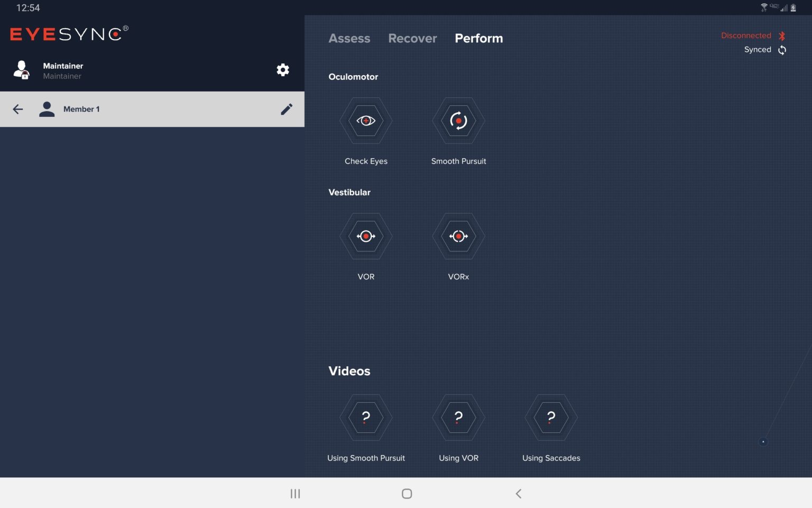Open the Maintainer account profile
This screenshot has width=812, height=508.
pyautogui.click(x=62, y=70)
